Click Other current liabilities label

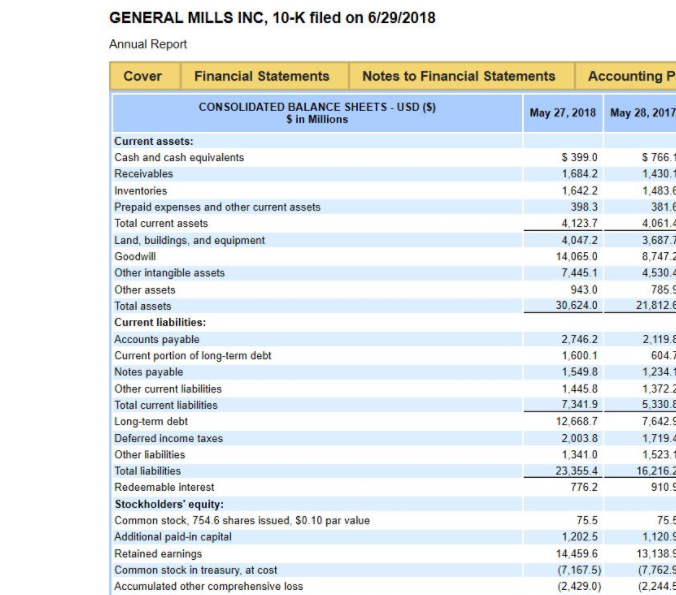click(168, 389)
